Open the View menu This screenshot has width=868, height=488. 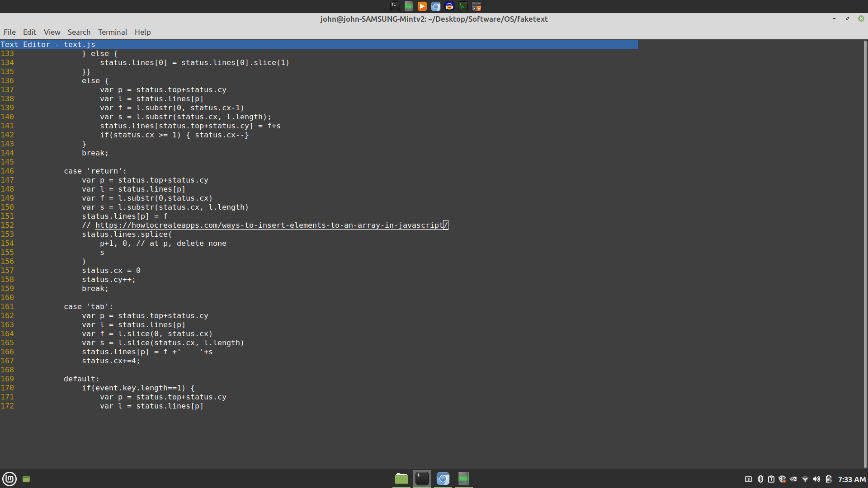coord(52,32)
